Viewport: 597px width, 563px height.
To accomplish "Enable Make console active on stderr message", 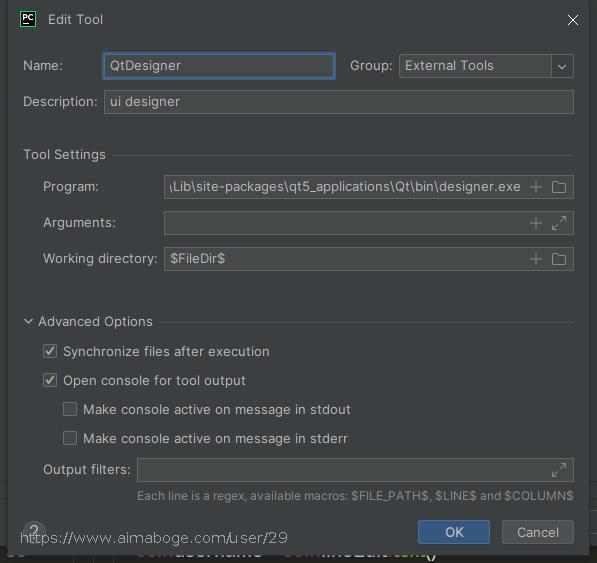I will pyautogui.click(x=70, y=438).
